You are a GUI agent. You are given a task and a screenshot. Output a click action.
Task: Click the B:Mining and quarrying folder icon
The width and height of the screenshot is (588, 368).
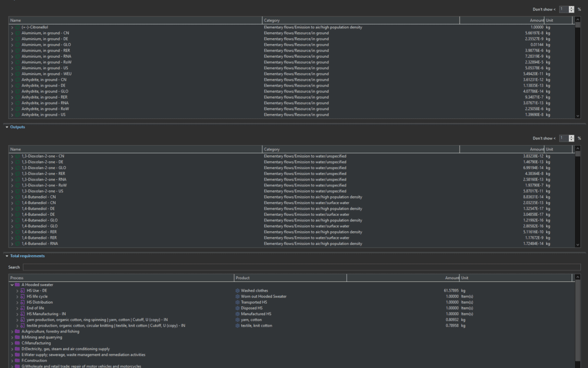tap(17, 337)
